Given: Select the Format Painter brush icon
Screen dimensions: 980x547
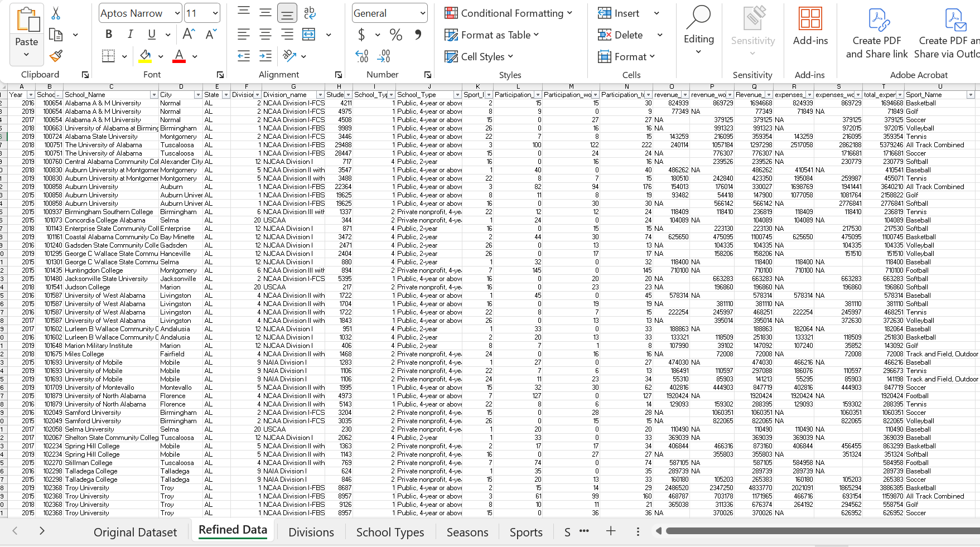Looking at the screenshot, I should [56, 56].
